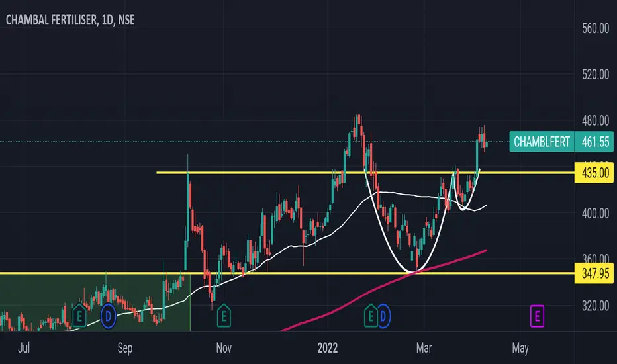This screenshot has height=364, width=617.
Task: Click the 461.55 current price tag
Action: pyautogui.click(x=595, y=142)
